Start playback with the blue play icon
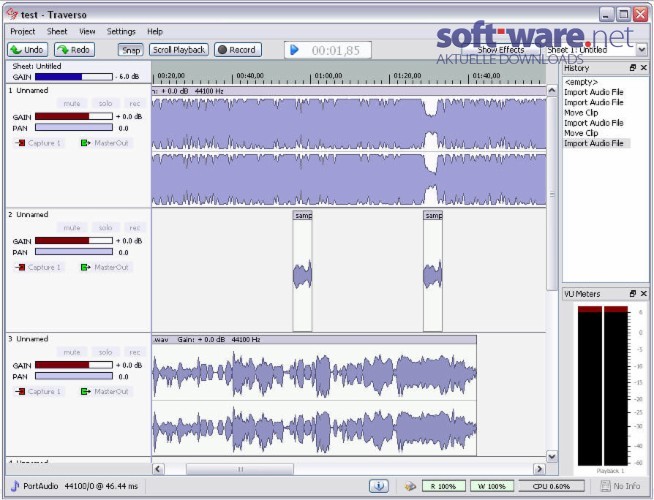The image size is (654, 500). [294, 50]
